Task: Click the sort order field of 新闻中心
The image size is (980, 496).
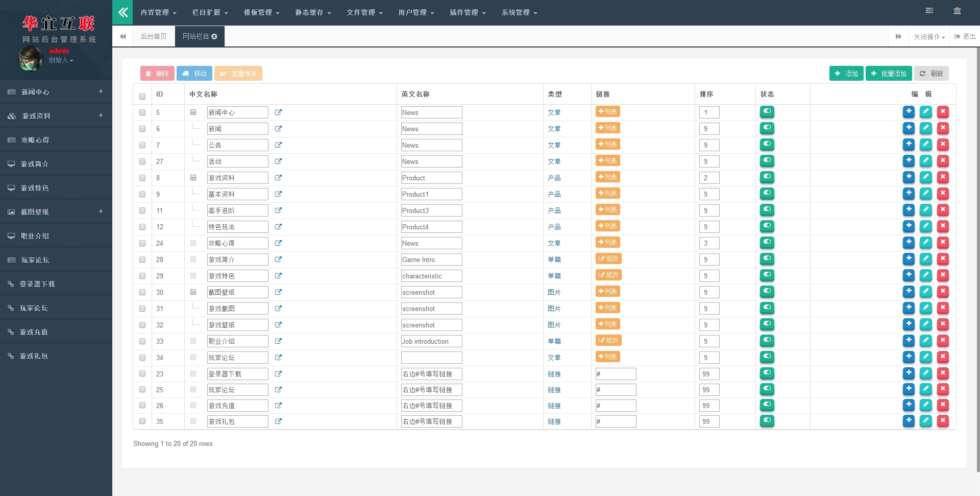Action: click(709, 112)
